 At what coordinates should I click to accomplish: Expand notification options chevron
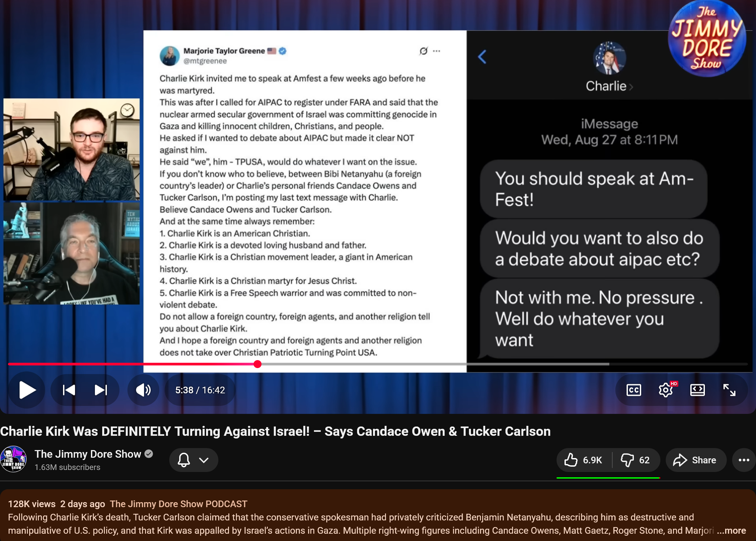(204, 460)
